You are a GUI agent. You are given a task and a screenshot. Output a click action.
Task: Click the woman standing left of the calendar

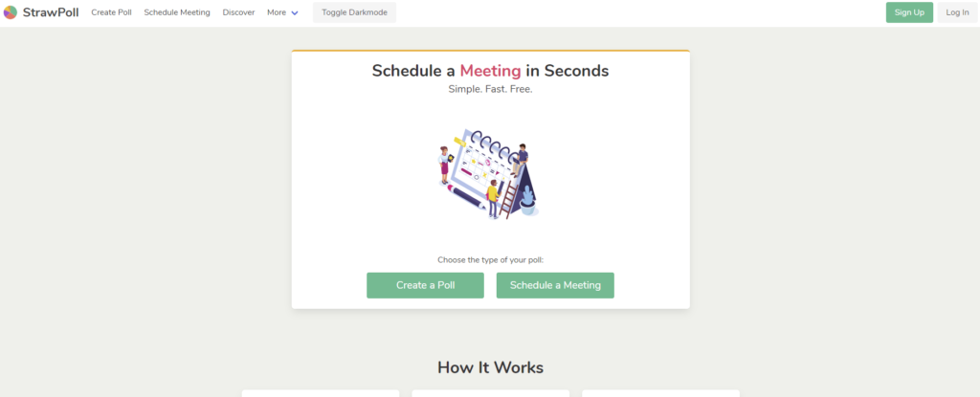(x=444, y=165)
